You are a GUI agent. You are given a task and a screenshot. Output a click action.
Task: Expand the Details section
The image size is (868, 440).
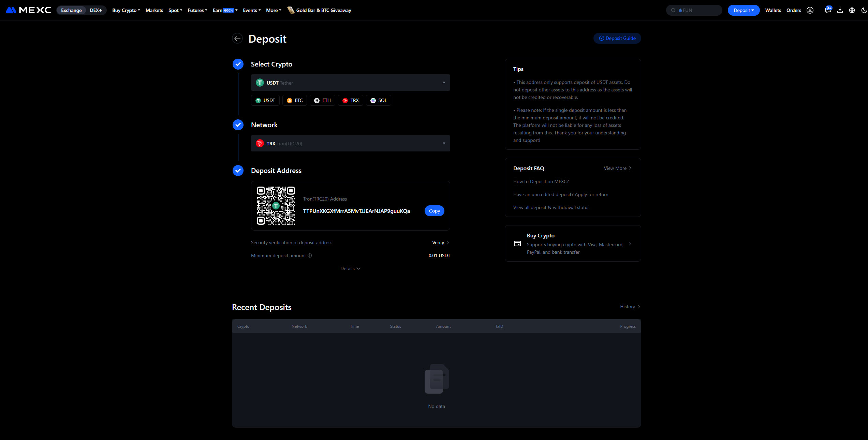click(x=350, y=268)
